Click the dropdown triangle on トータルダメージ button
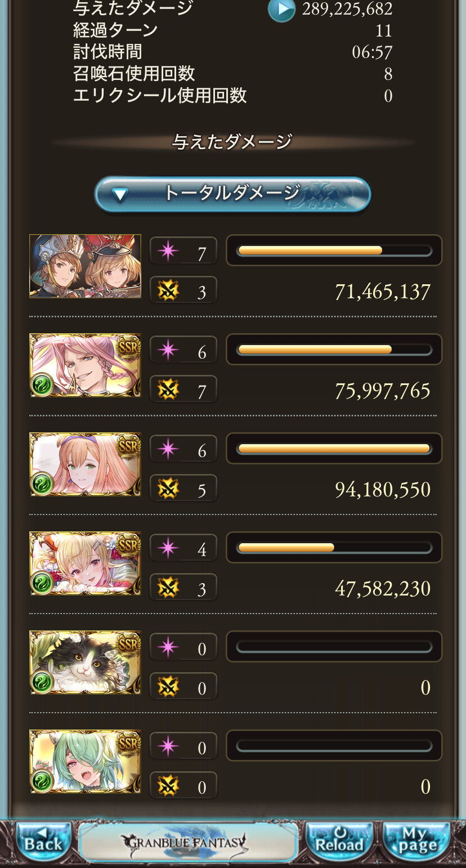The height and width of the screenshot is (868, 466). coord(120,195)
